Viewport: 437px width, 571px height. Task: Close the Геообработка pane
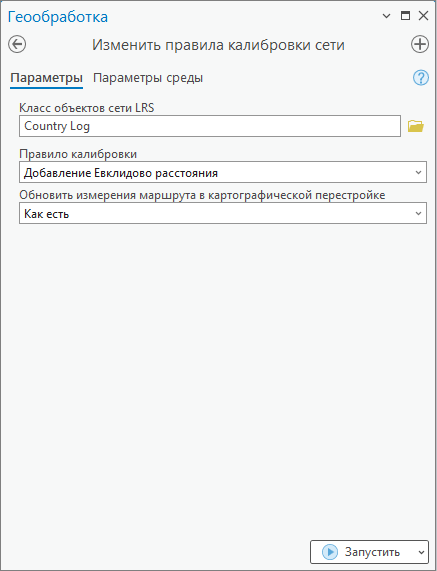tap(423, 16)
